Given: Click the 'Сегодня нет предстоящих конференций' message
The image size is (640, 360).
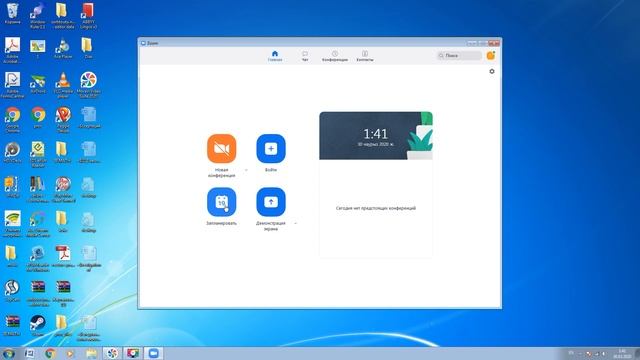Looking at the screenshot, I should [376, 208].
